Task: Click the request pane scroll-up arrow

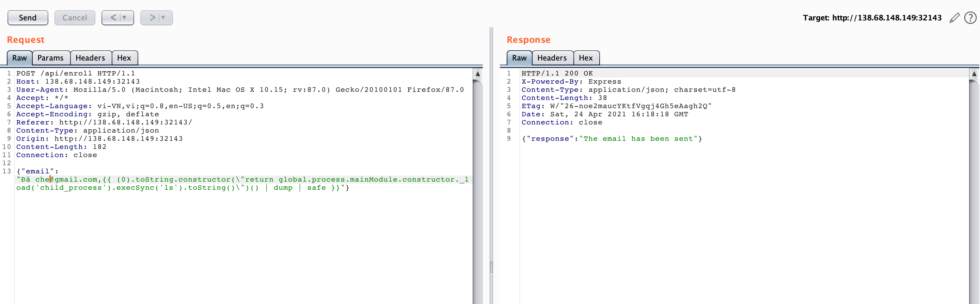Action: pyautogui.click(x=478, y=74)
